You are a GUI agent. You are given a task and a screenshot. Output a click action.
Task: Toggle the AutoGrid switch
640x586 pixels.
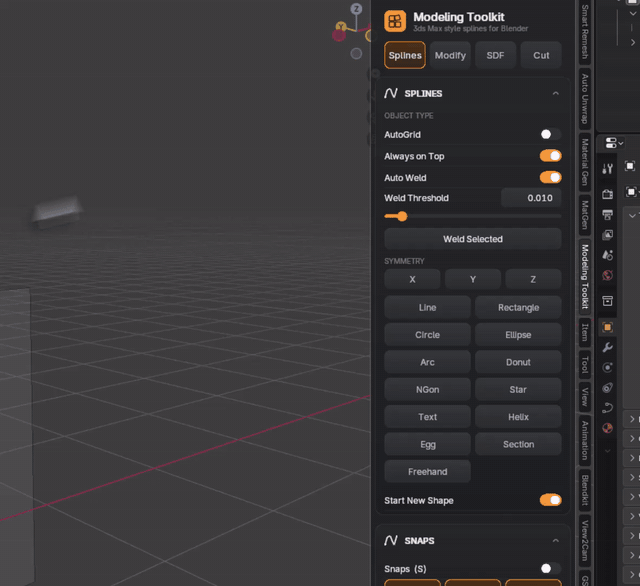(x=551, y=134)
